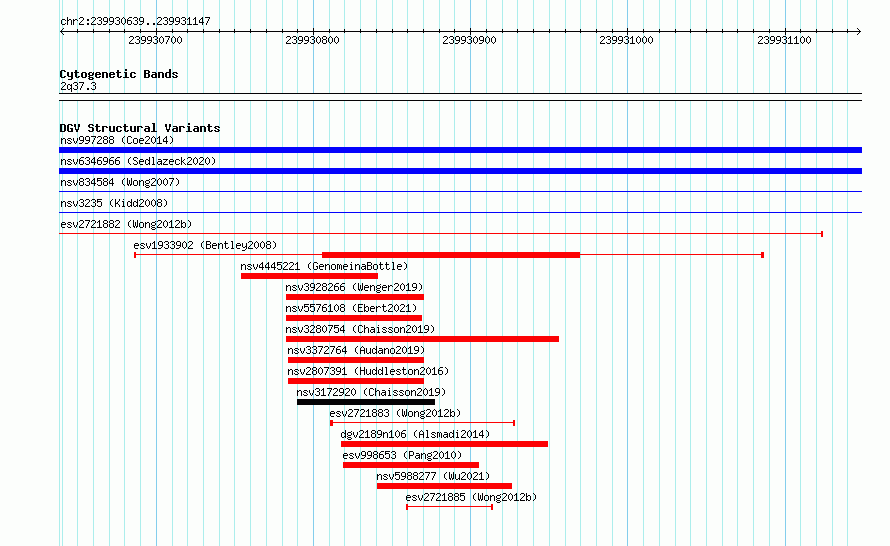Screen dimensions: 890x546
Task: Select the blue bar below the nsv997288 label
Action: pos(460,150)
